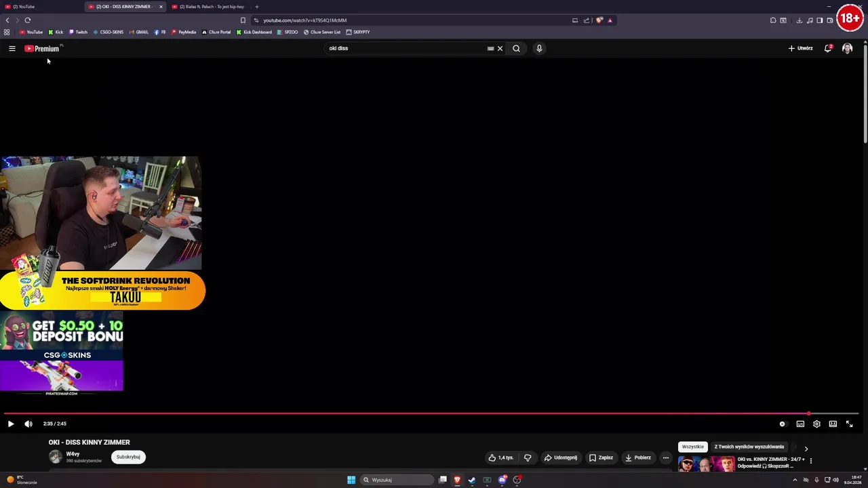Screen dimensions: 868x488
Task: Open the Utwórz create menu
Action: (800, 48)
